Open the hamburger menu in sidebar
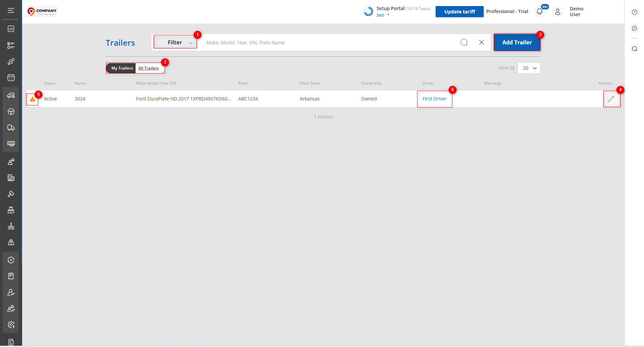Screen dimensions: 644x347 point(11,10)
